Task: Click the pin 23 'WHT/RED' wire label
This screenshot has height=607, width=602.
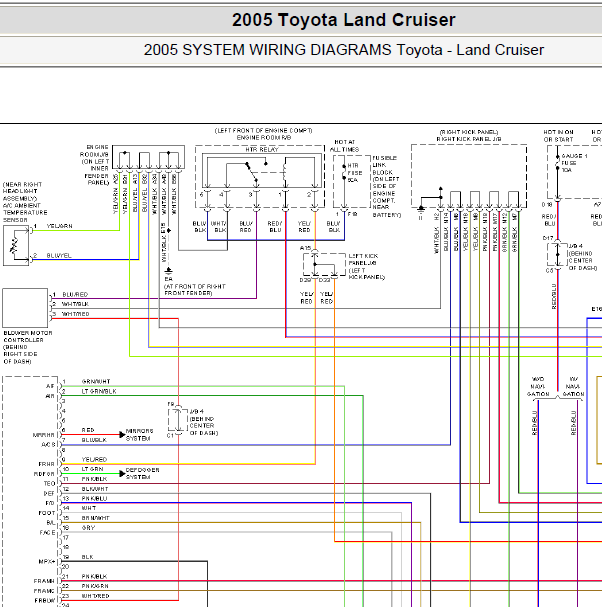Action: pos(95,596)
